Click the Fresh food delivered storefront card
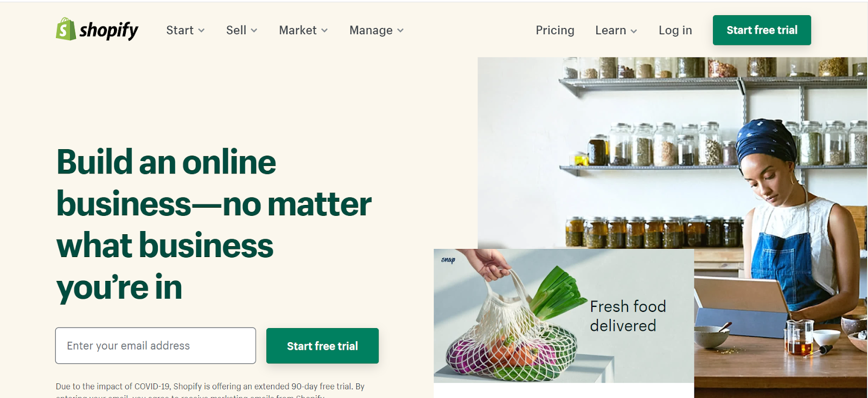Image resolution: width=868 pixels, height=398 pixels. click(x=564, y=316)
